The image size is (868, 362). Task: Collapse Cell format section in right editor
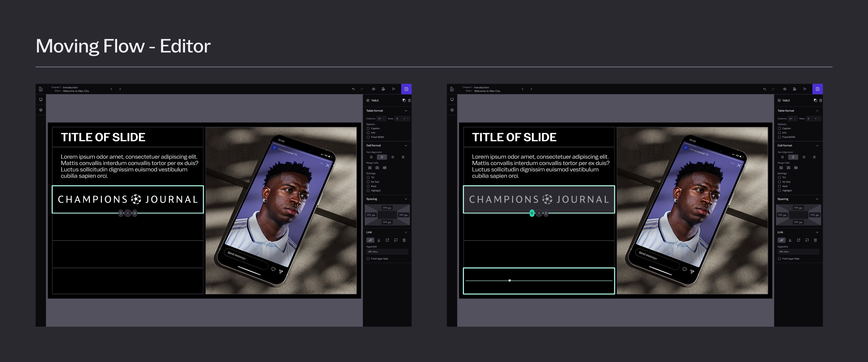tap(817, 146)
